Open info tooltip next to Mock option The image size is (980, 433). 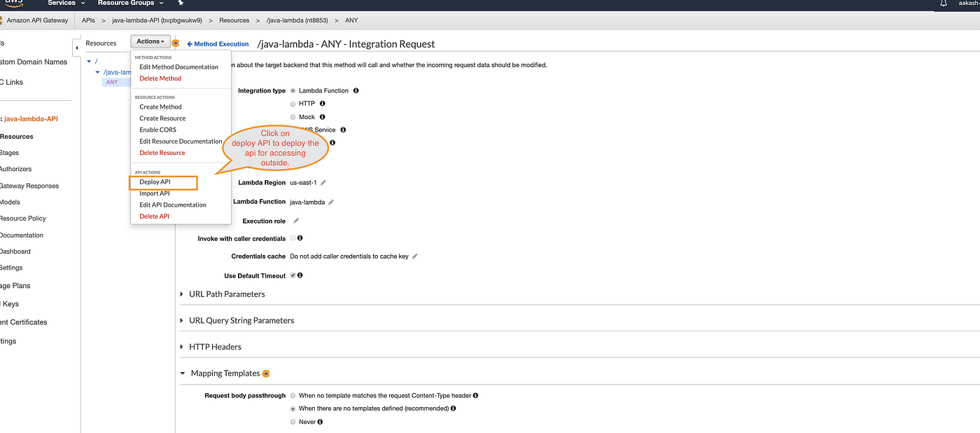click(321, 116)
